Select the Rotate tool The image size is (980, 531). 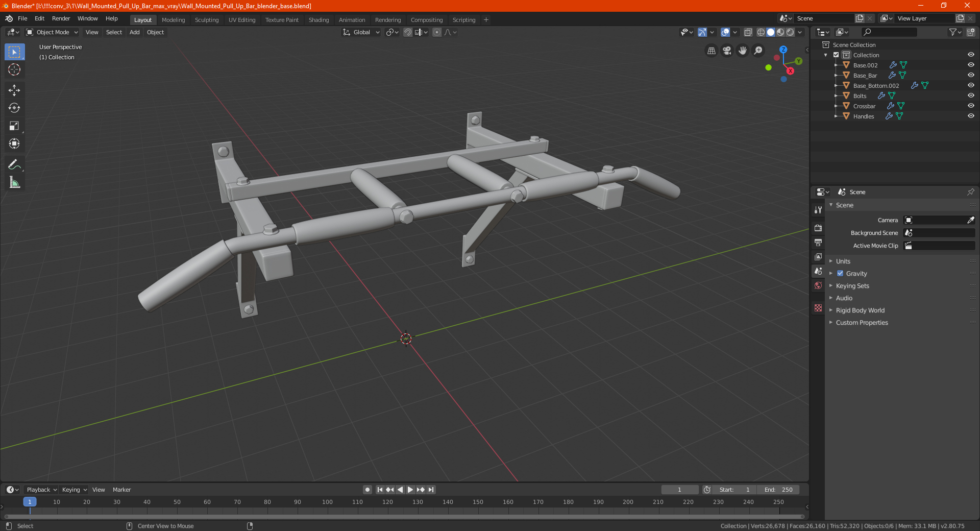14,108
